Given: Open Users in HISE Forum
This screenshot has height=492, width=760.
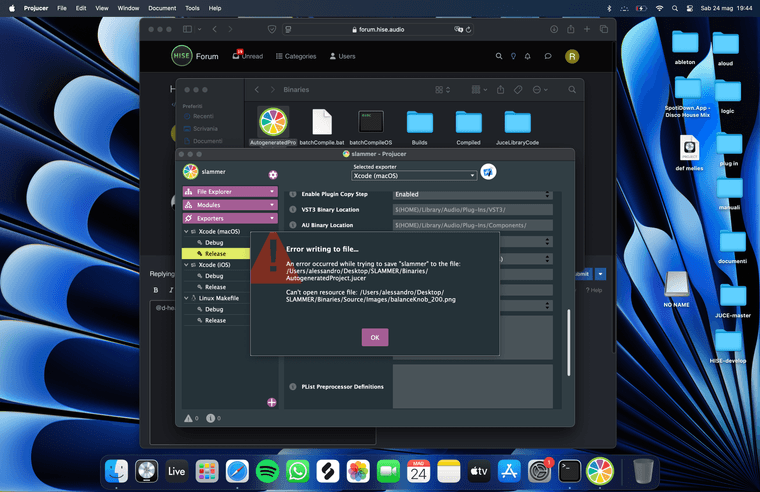Looking at the screenshot, I should point(343,56).
